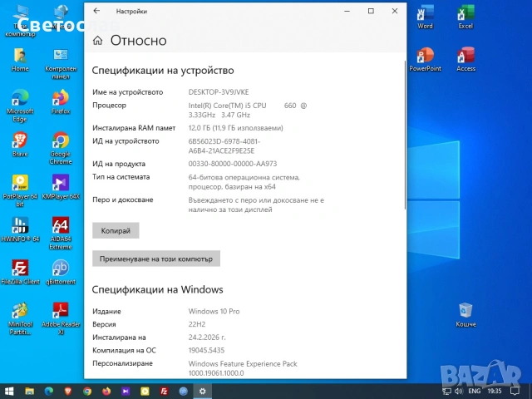Screen dimensions: 532x399
Task: Open the Excel desktop shortcut
Action: [x=465, y=17]
